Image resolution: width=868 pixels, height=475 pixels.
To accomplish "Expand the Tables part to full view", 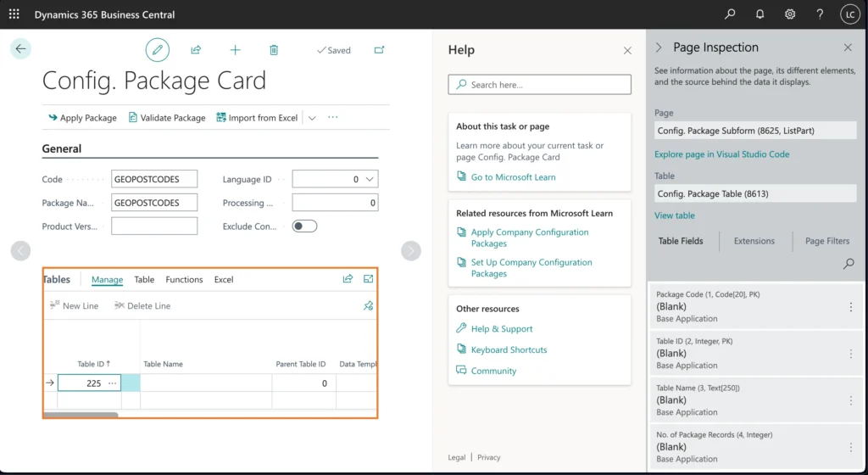I will tap(368, 279).
